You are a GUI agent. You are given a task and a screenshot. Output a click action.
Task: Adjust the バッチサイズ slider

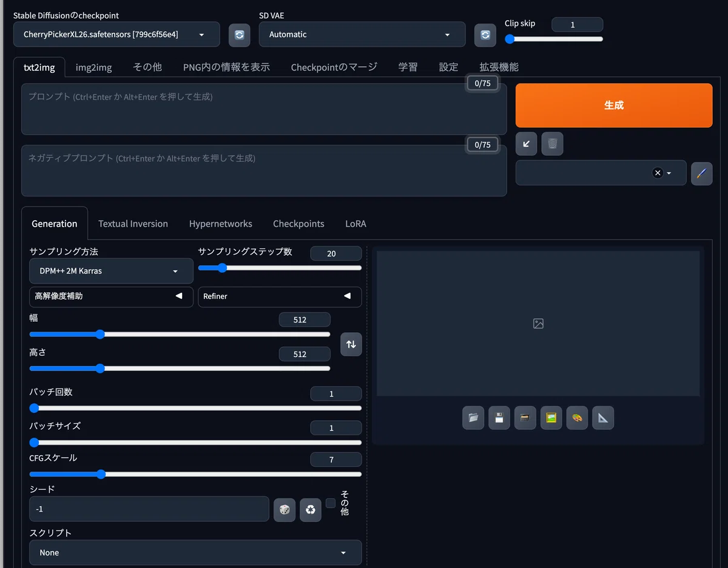point(195,442)
